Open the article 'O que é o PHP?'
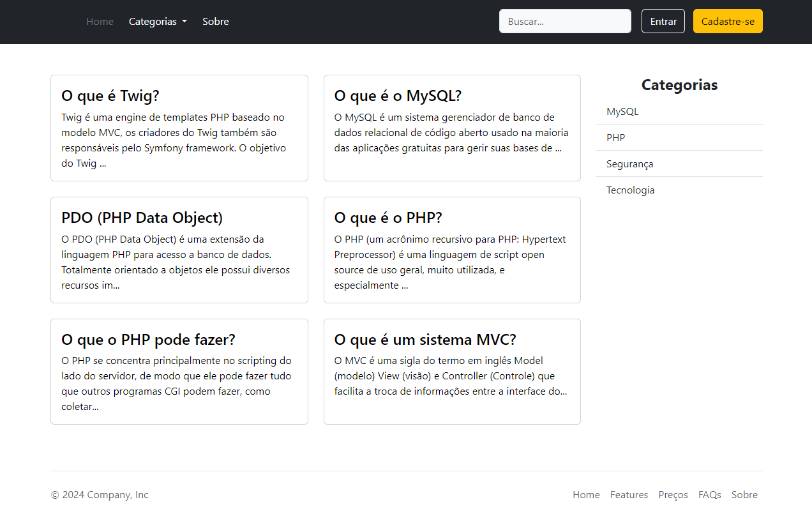Image resolution: width=812 pixels, height=516 pixels. point(387,218)
